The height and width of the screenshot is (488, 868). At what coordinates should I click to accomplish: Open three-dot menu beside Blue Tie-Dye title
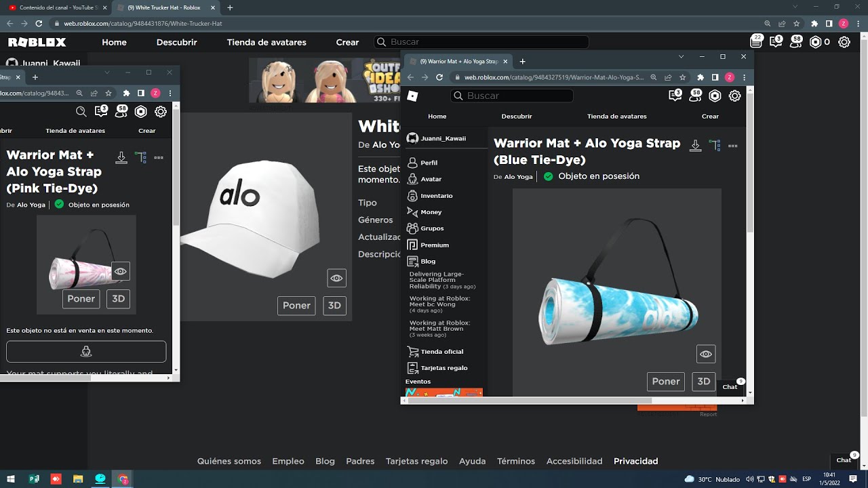pos(732,146)
